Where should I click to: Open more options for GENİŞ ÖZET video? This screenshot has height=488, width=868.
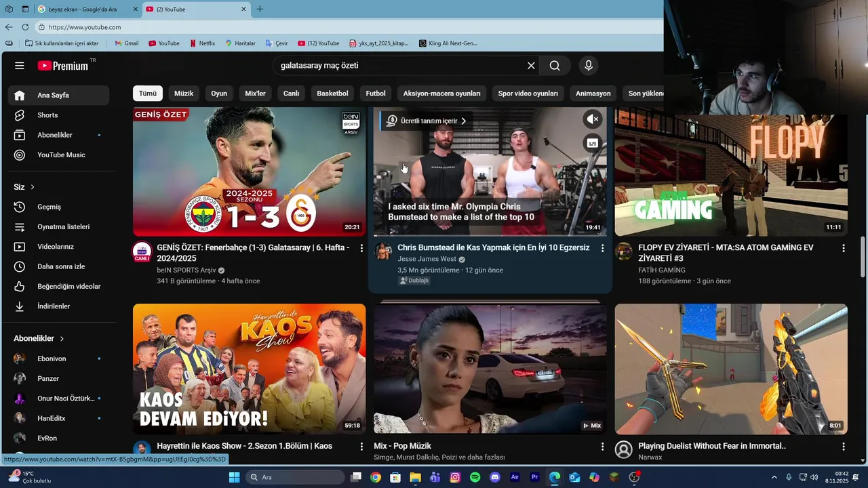[361, 249]
